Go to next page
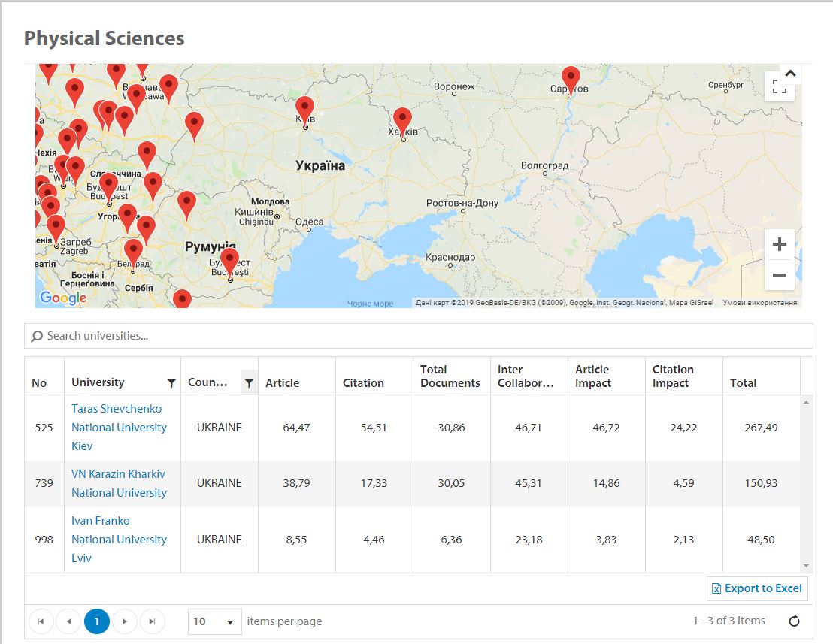 pos(125,621)
